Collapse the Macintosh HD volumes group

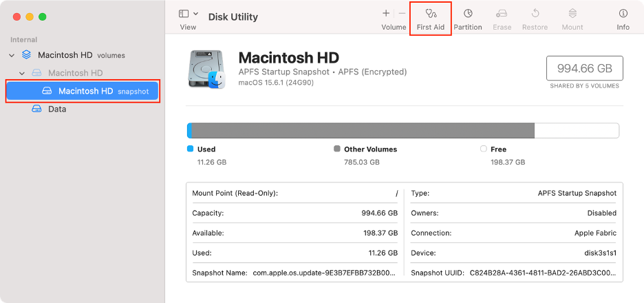12,55
